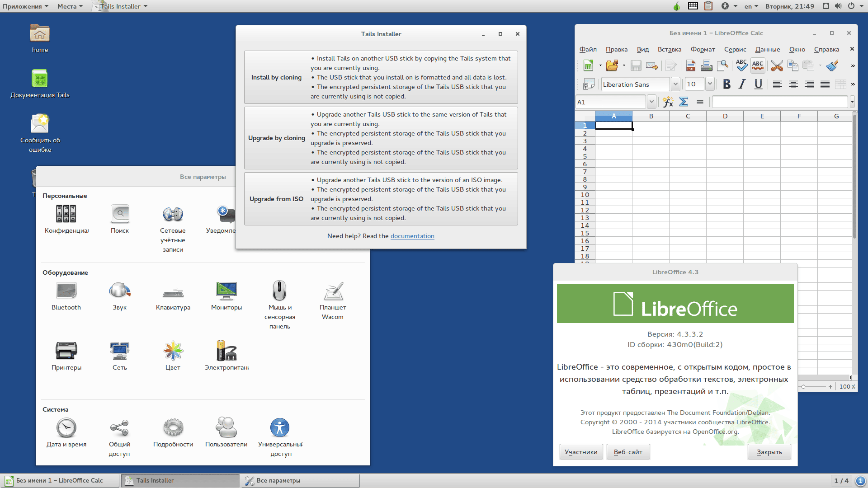This screenshot has width=868, height=488.
Task: Expand the New document dropdown arrow
Action: click(x=600, y=66)
